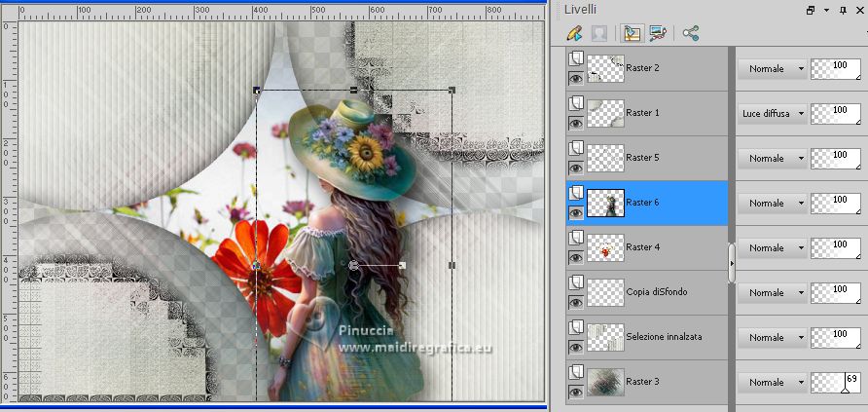
Task: Click the right-middle selection handle on canvas
Action: click(452, 266)
